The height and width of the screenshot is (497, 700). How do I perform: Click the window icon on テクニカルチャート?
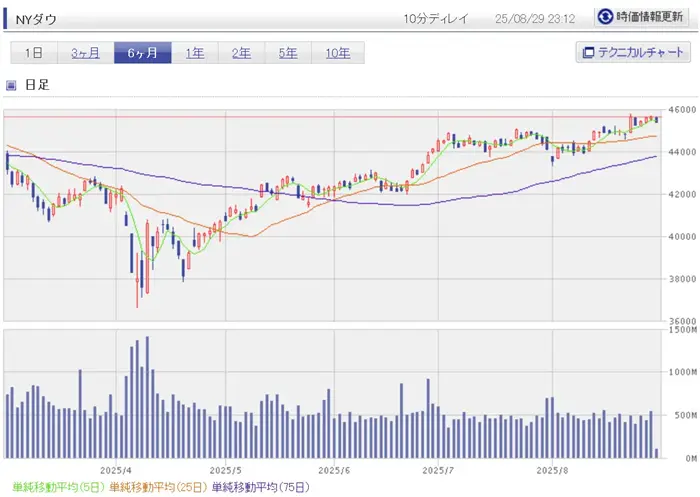[588, 53]
